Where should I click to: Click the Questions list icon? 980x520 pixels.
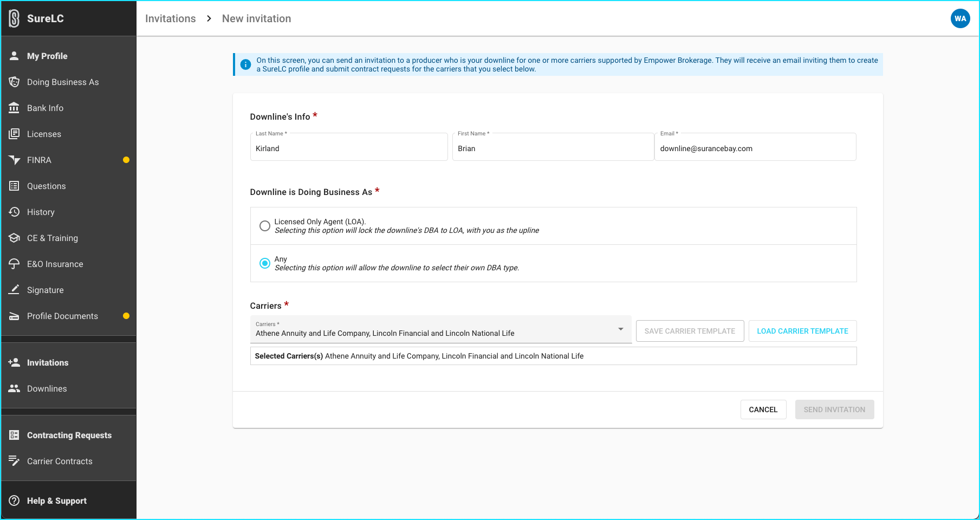pos(15,186)
